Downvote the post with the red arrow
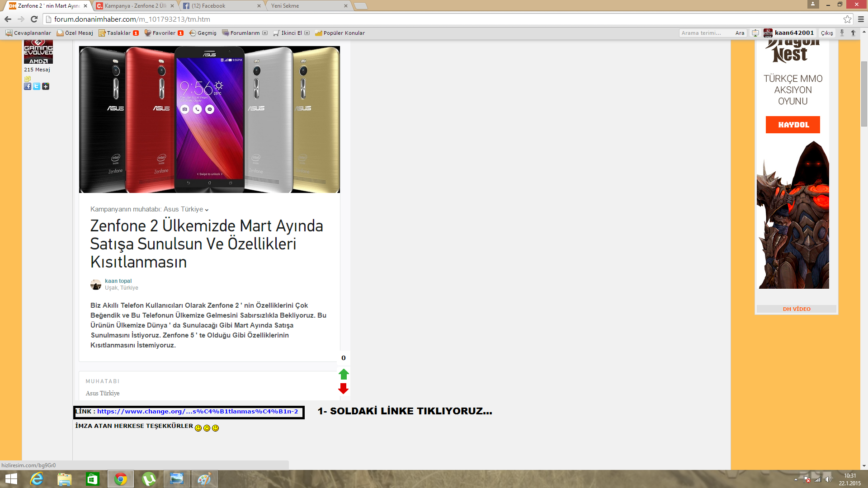The image size is (868, 488). tap(344, 389)
